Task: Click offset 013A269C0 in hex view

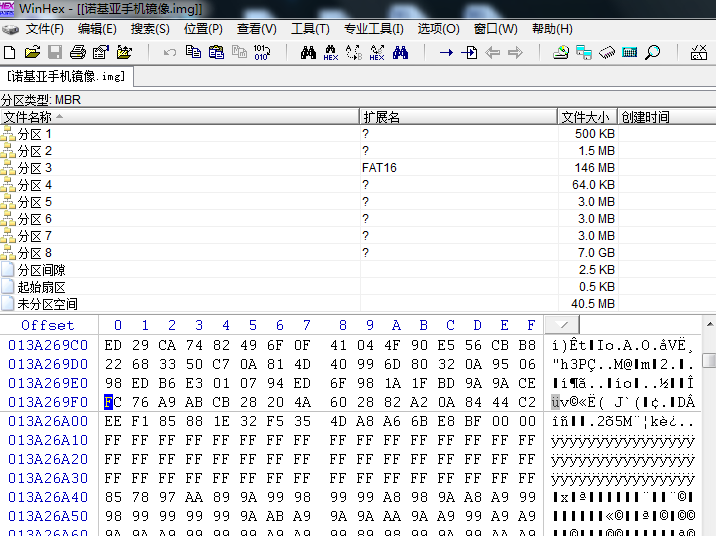Action: coord(48,345)
